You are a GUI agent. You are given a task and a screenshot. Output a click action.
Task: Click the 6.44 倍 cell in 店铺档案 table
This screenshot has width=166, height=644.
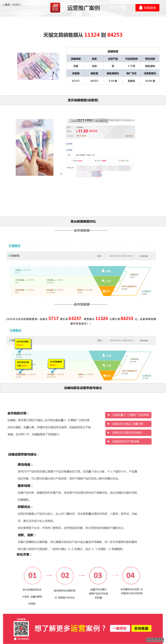point(113,81)
